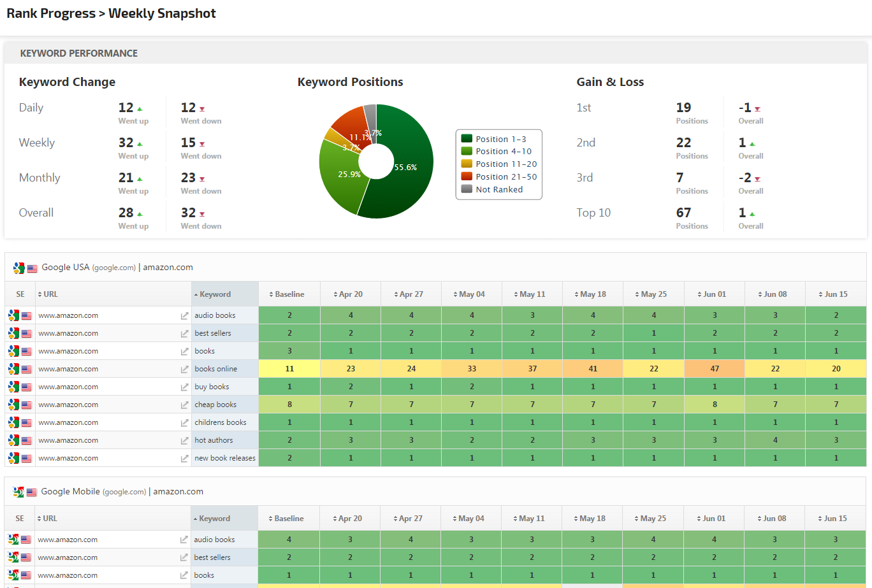The image size is (872, 588).
Task: Click Google search engine icon in amazon.com header
Action: [18, 268]
